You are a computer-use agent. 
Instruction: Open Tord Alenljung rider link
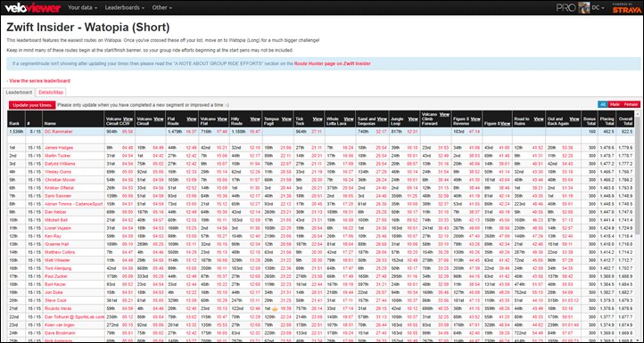[58, 268]
